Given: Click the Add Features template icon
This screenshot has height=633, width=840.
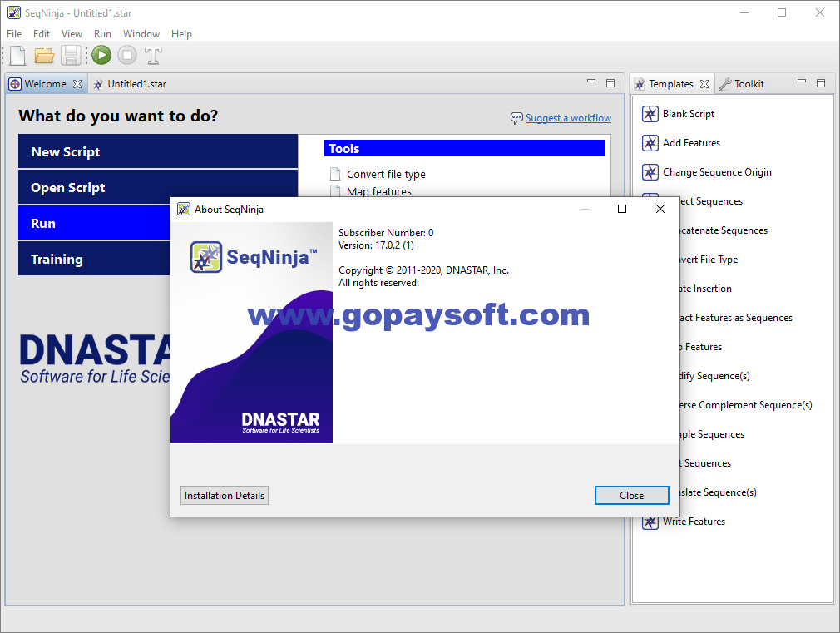Looking at the screenshot, I should point(650,143).
